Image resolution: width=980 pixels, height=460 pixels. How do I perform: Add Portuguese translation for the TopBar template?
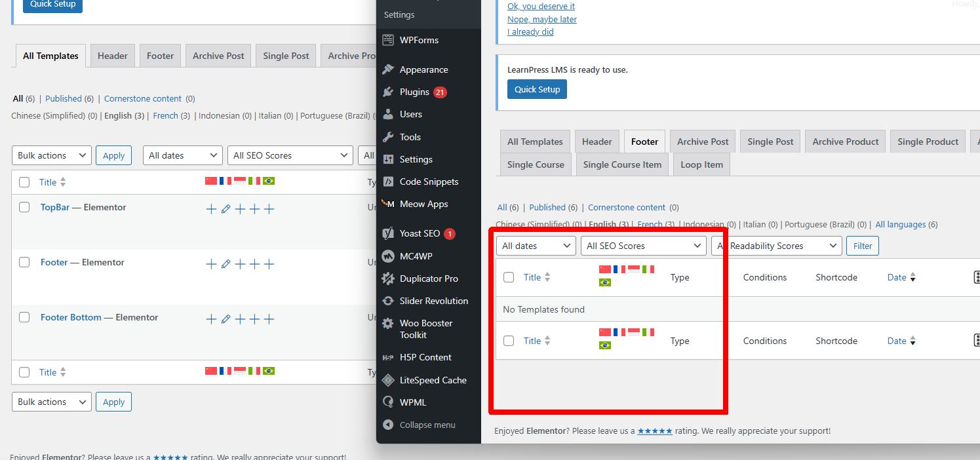(x=269, y=209)
